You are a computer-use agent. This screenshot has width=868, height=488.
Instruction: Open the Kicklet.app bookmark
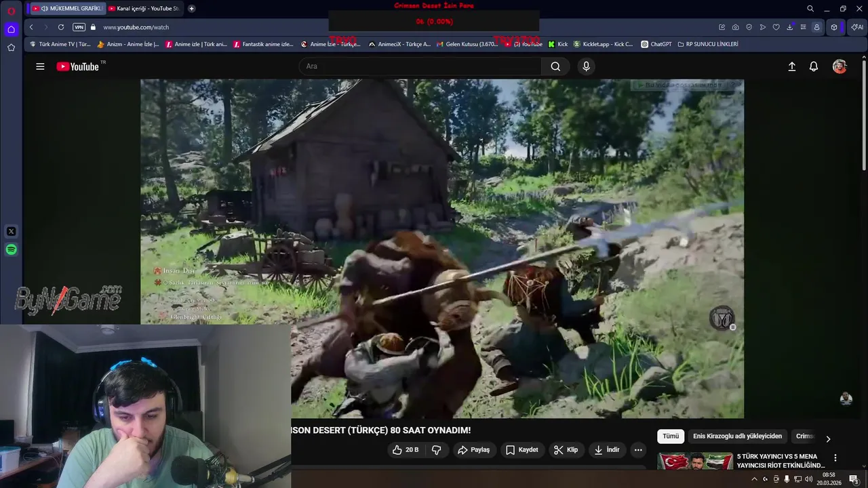(603, 44)
